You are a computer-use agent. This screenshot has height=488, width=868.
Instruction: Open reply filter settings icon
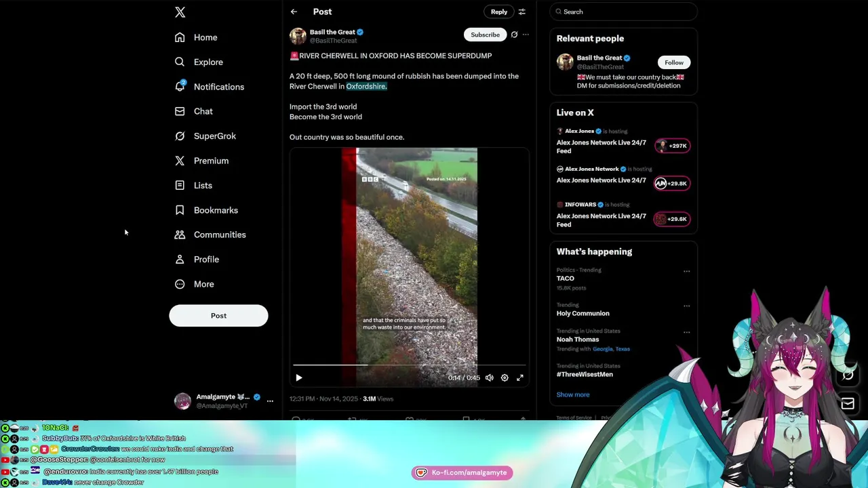pyautogui.click(x=521, y=12)
